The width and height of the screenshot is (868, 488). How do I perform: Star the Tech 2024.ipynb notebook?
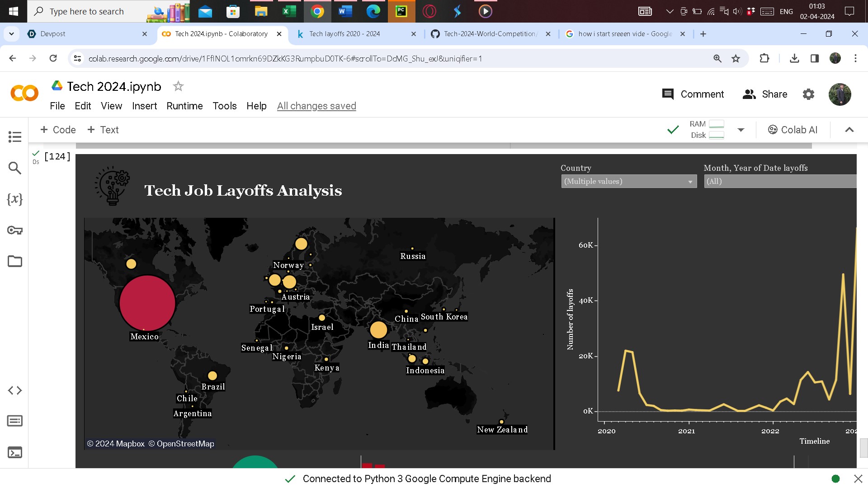(x=178, y=86)
